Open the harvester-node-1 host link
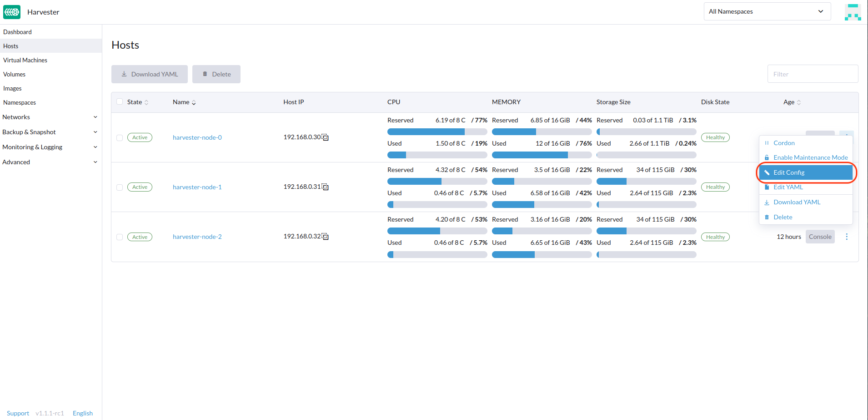This screenshot has width=868, height=420. tap(197, 187)
